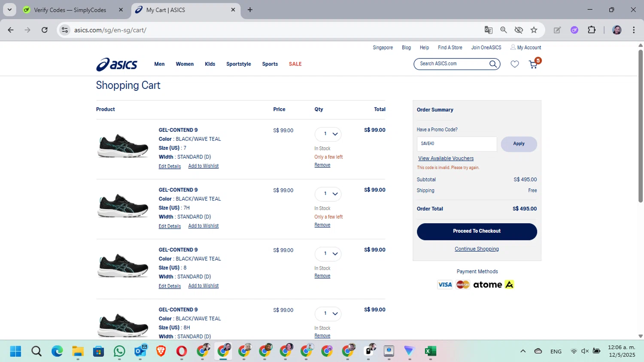Open size 7 GEL-CONTEND 9 shoe thumbnail
Viewport: 644px width, 362px height.
pos(123,146)
